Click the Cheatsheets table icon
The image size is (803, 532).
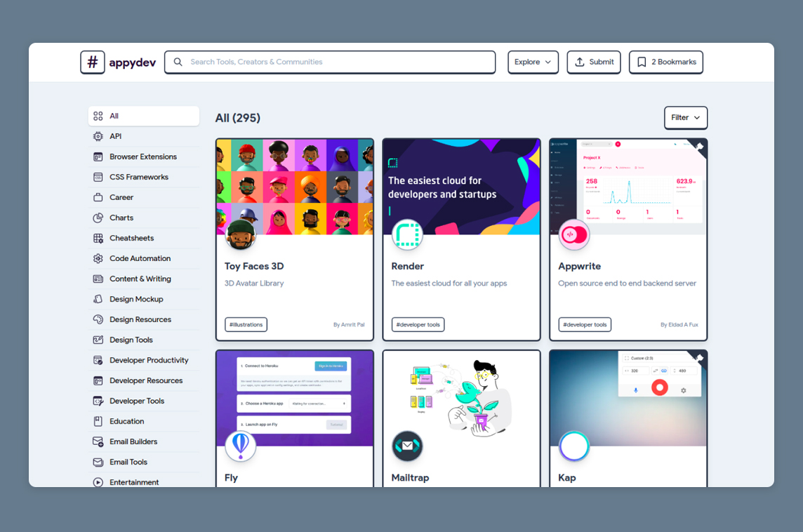98,238
